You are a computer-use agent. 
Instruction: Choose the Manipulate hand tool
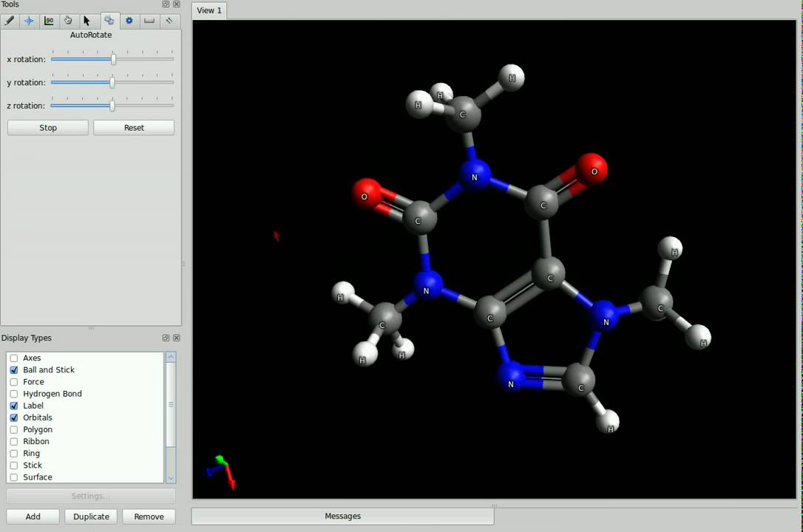(69, 21)
